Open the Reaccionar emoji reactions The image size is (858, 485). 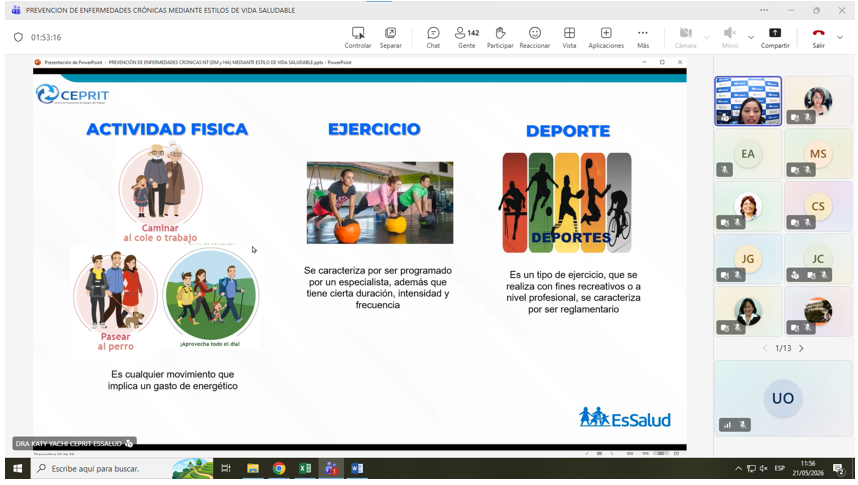click(535, 37)
